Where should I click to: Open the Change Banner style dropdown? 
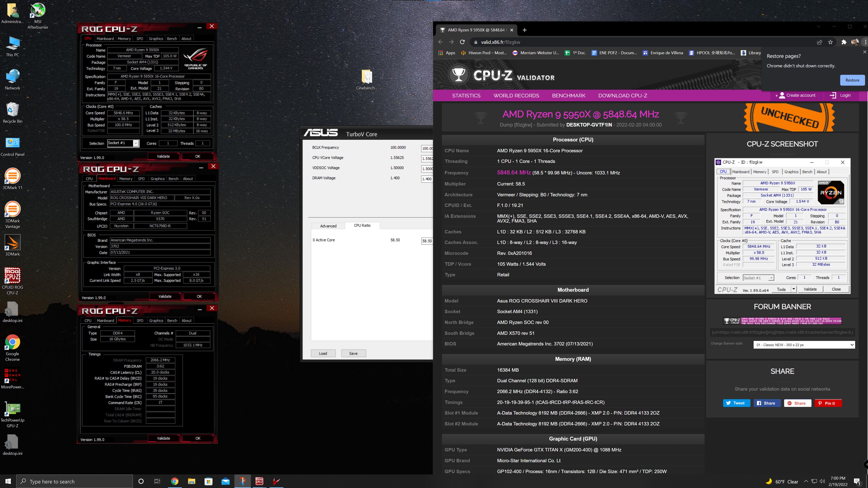click(804, 345)
